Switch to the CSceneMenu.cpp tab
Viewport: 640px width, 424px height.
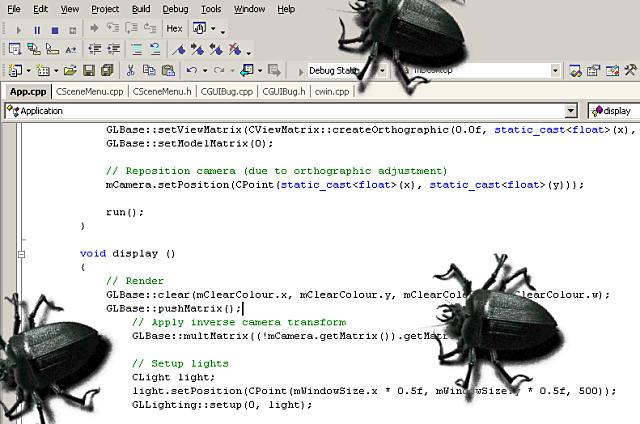[x=89, y=92]
